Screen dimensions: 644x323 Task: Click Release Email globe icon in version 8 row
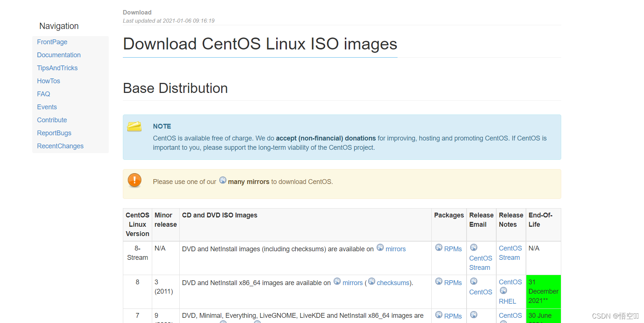(474, 281)
